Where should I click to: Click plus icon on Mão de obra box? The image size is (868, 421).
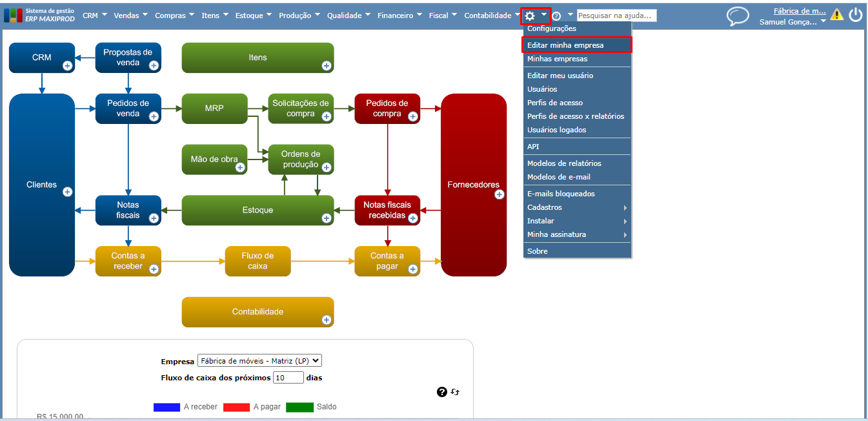[240, 167]
